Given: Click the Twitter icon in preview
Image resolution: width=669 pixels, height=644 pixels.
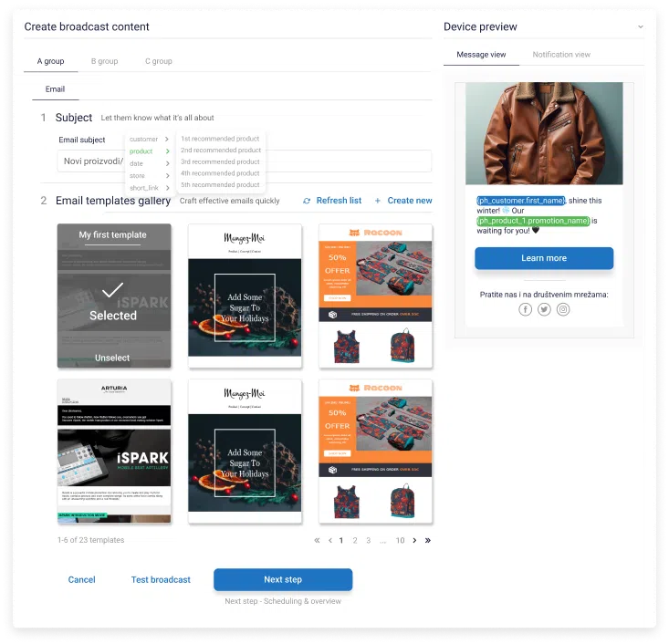Looking at the screenshot, I should (544, 309).
